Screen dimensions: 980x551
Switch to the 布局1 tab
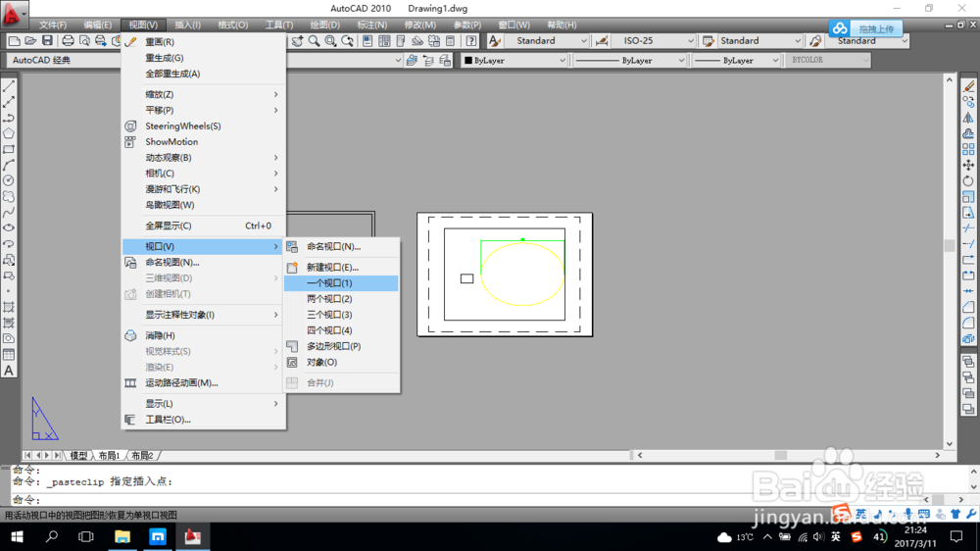[109, 455]
